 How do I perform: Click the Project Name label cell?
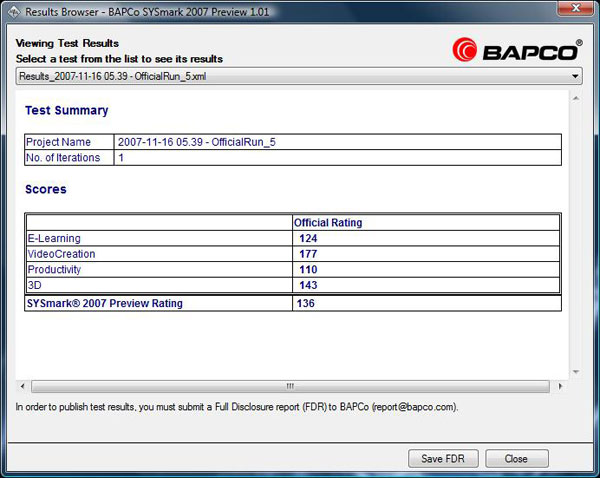click(69, 142)
